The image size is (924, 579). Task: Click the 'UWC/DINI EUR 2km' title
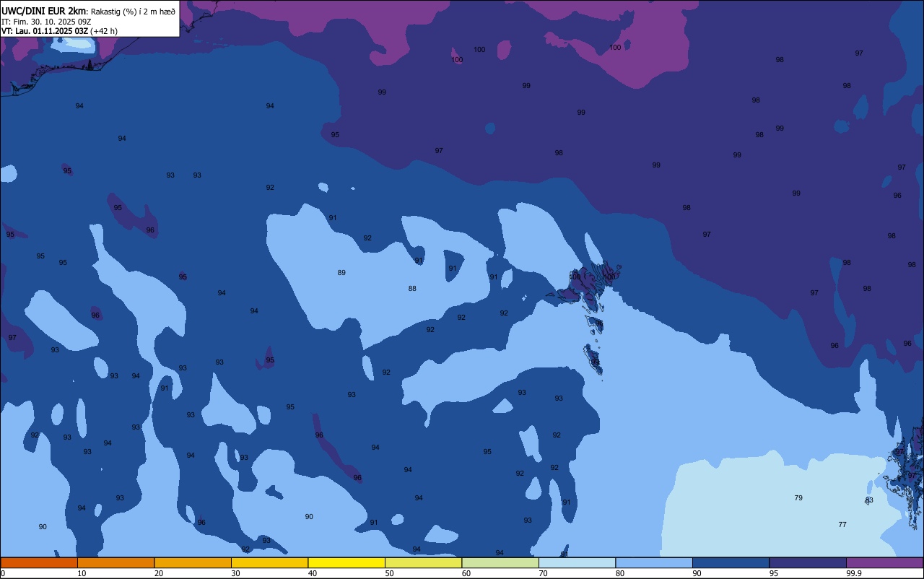coord(43,11)
